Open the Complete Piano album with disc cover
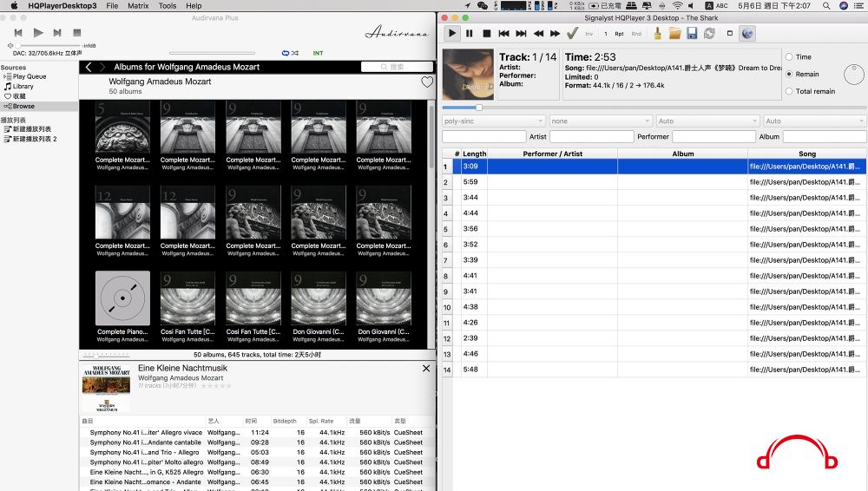The height and width of the screenshot is (491, 868). pyautogui.click(x=122, y=298)
